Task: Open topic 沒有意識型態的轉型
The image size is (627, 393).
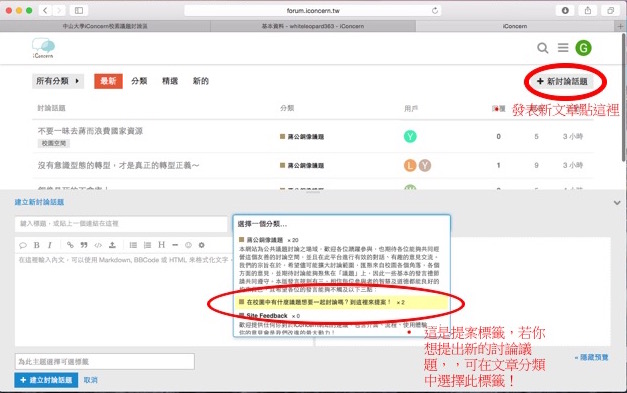Action: [x=118, y=166]
